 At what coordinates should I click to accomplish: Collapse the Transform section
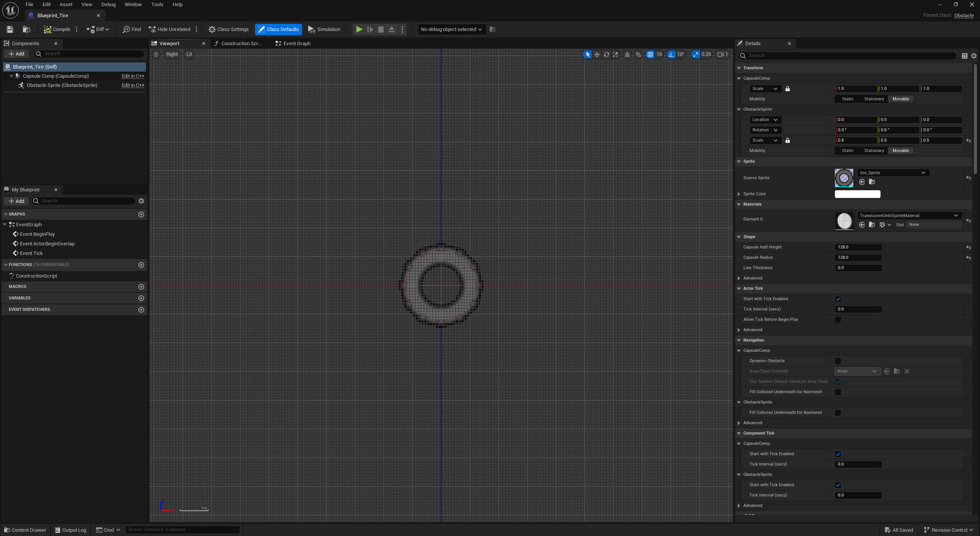739,68
